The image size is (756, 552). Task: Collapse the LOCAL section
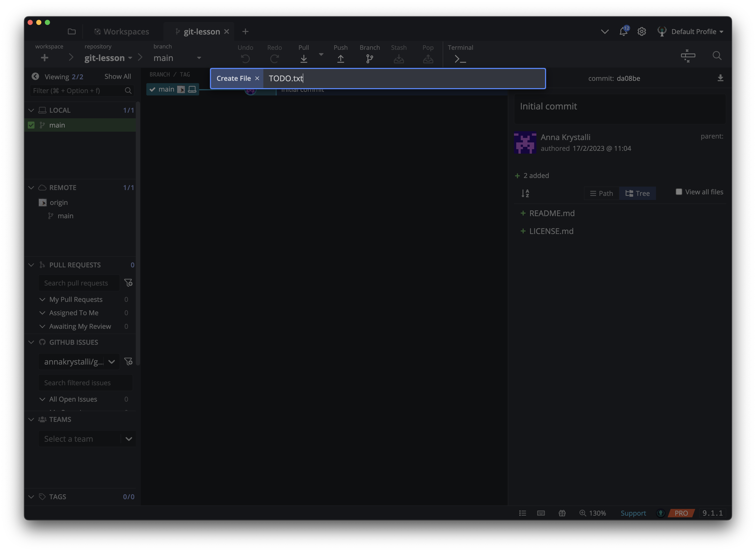click(x=31, y=110)
